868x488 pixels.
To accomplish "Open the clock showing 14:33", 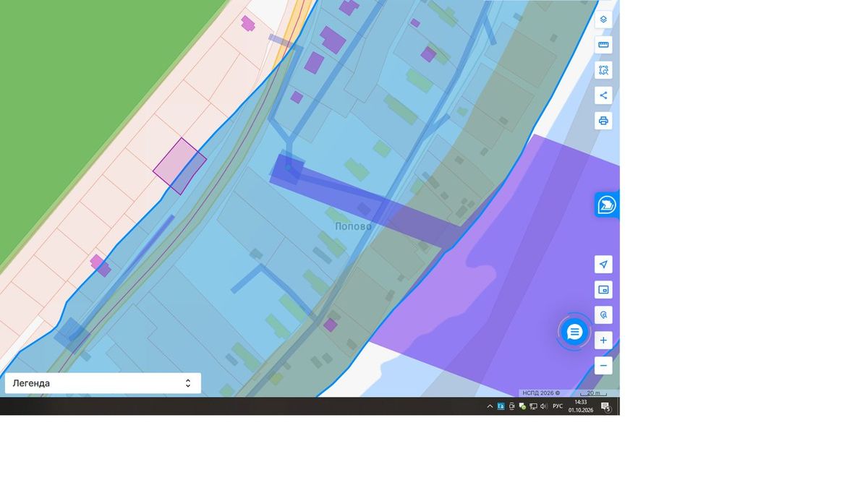I will (581, 406).
